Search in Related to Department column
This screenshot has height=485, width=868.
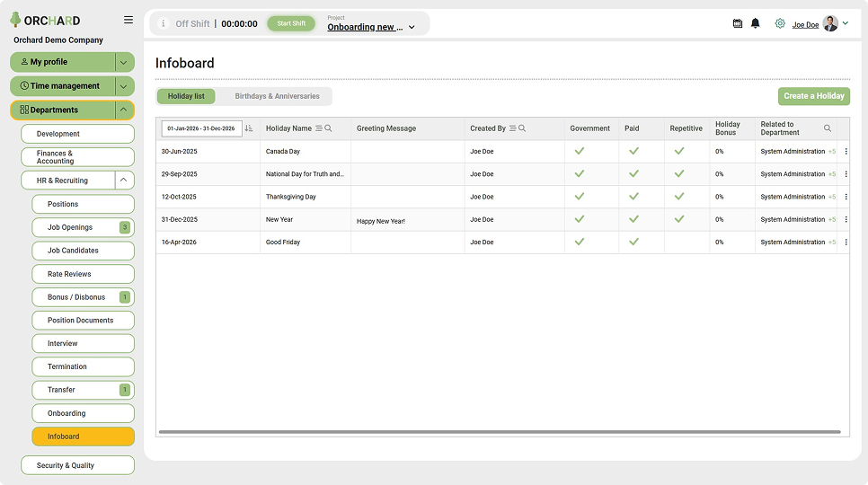pyautogui.click(x=827, y=128)
